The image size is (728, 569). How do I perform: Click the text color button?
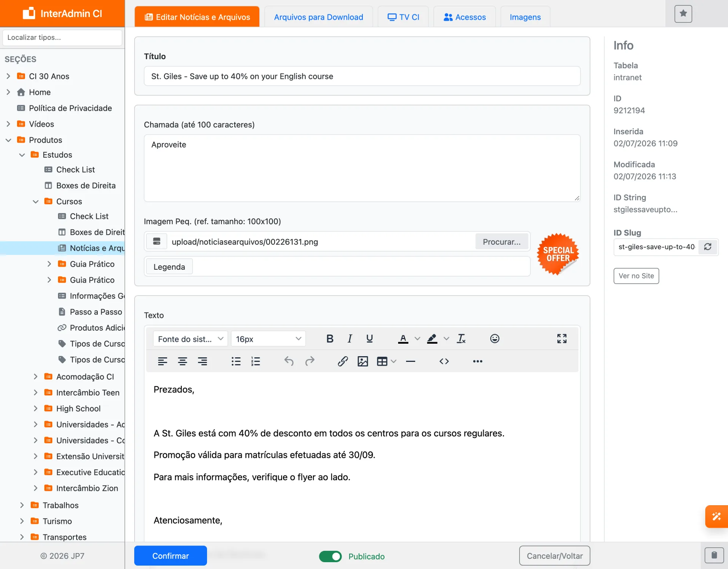(403, 339)
